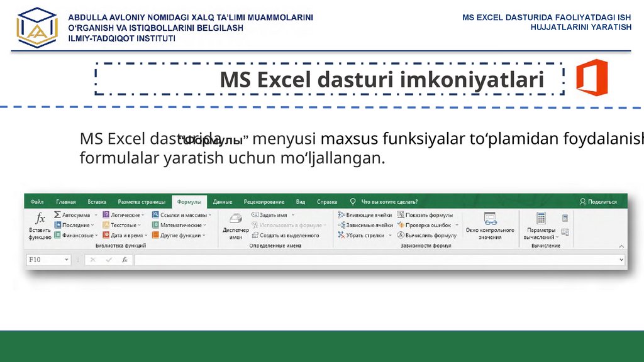Click the Поделиться share button
The image size is (644, 362).
click(599, 202)
